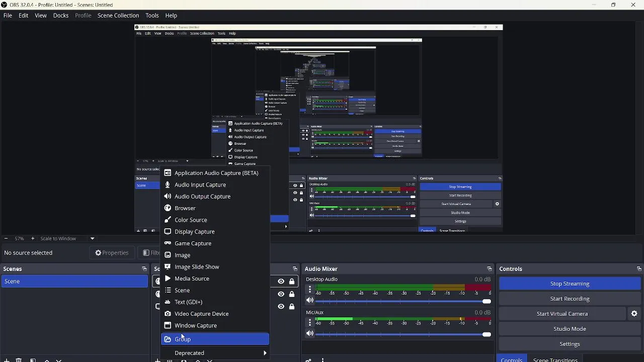Viewport: 644px width, 362px height.
Task: Float the Sources dock panel
Action: coord(295,269)
